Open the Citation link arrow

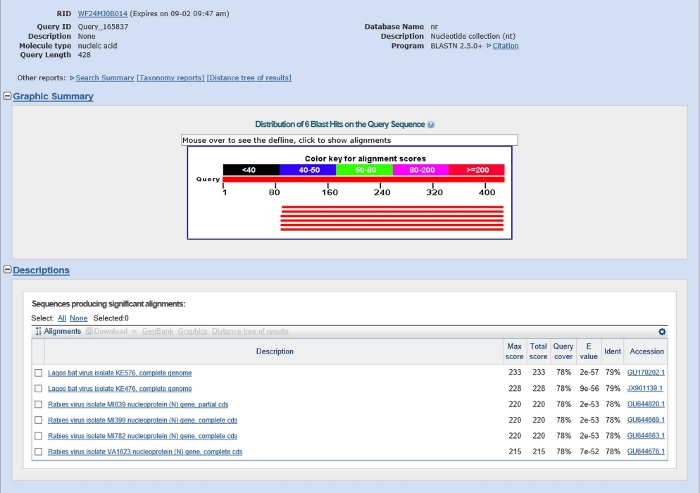coord(489,46)
